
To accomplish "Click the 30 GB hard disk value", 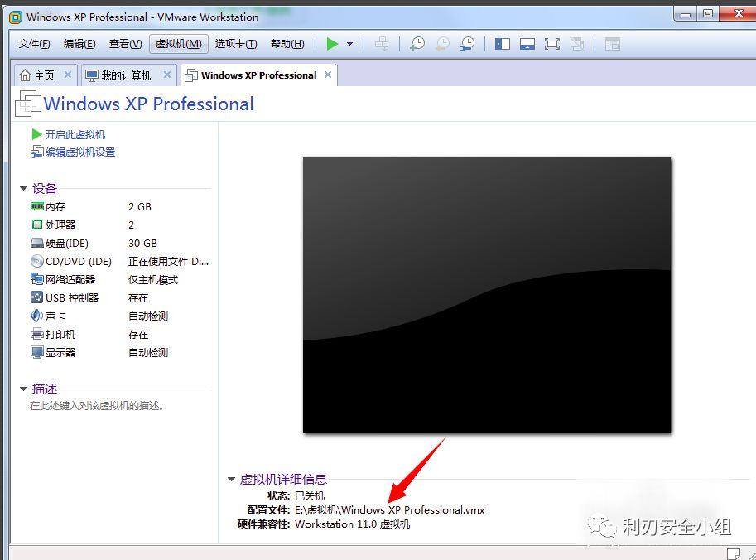I will point(142,243).
